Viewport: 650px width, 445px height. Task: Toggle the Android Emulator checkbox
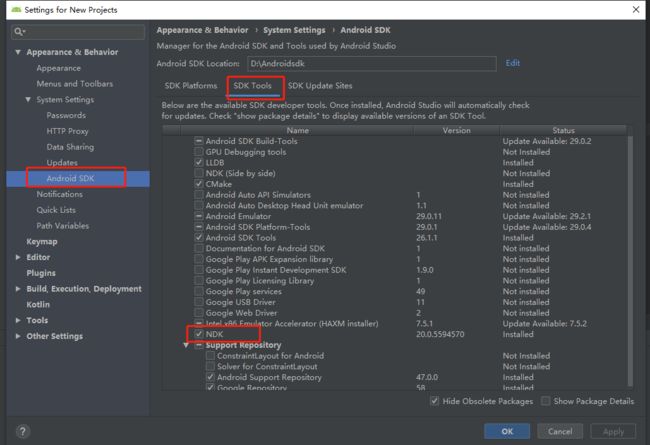[x=199, y=216]
